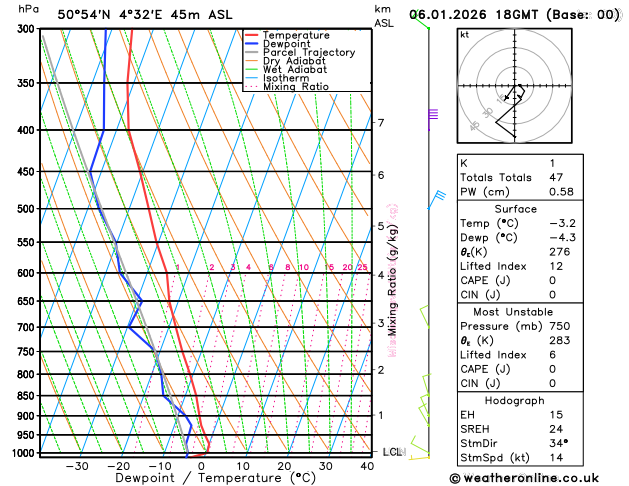Click the Surface θε value 276
Screen dimensions: 629x486
[x=560, y=252]
